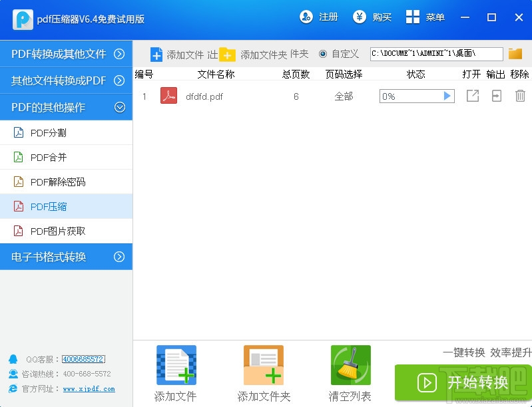
Task: Click the 总页数 column header
Action: [296, 74]
